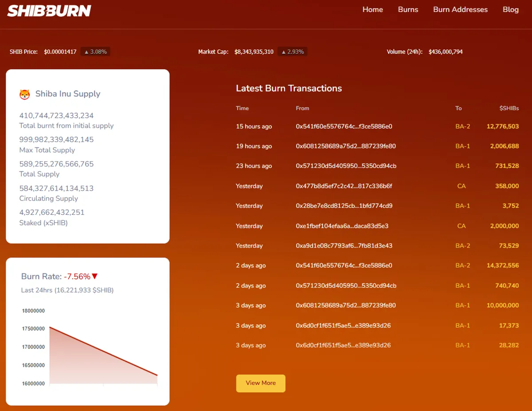
Task: Open the Home menu item
Action: click(x=372, y=9)
